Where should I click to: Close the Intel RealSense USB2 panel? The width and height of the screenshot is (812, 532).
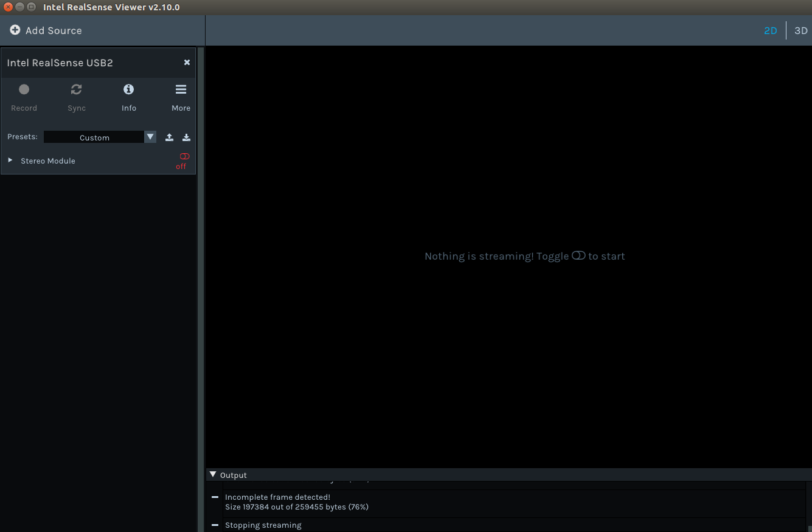point(187,62)
